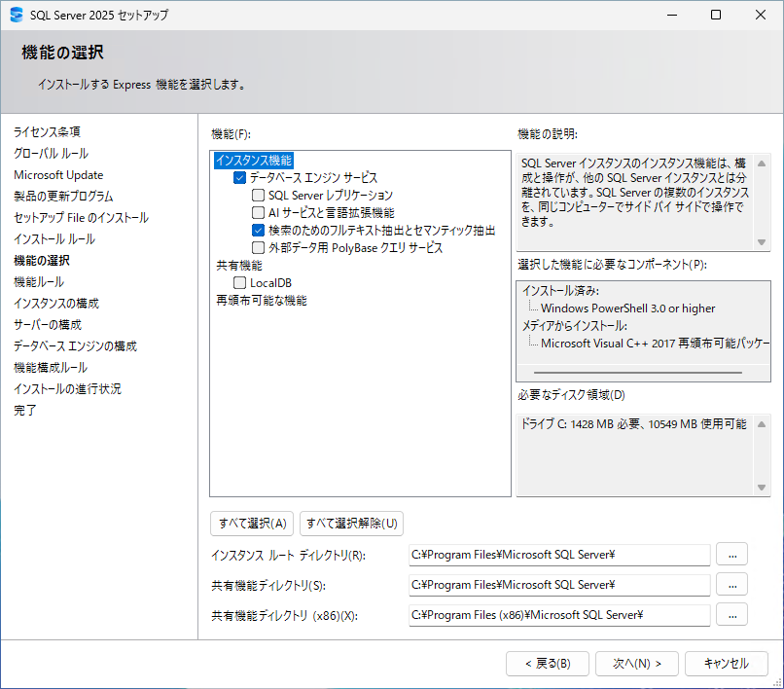
Task: Click グローバル ルール step in the sidebar
Action: 51,154
